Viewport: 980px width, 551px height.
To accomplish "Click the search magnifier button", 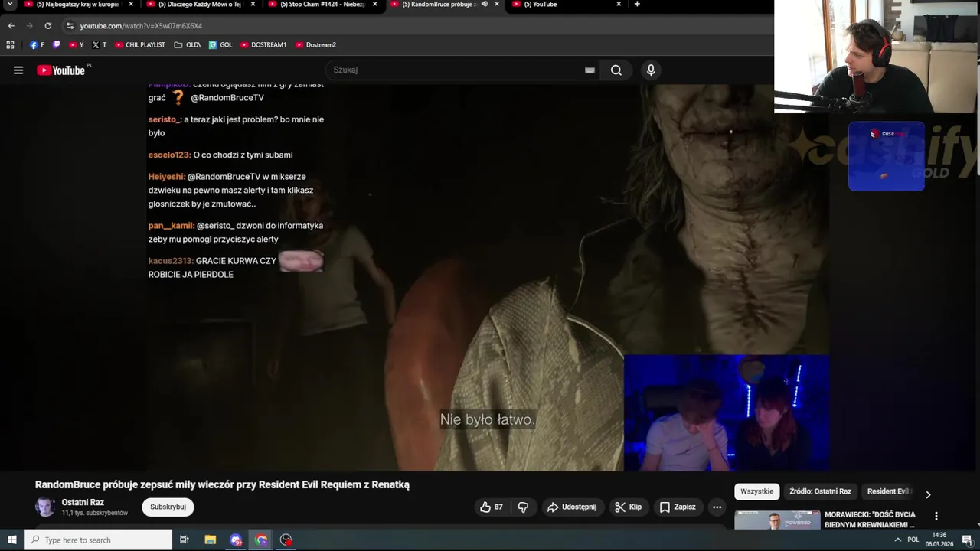I will [x=616, y=70].
